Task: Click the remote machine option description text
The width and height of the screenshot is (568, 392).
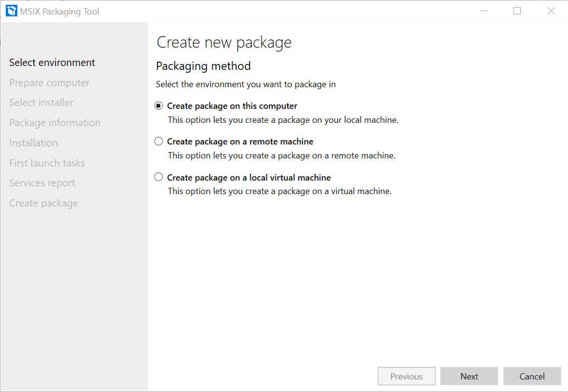Action: tap(281, 155)
